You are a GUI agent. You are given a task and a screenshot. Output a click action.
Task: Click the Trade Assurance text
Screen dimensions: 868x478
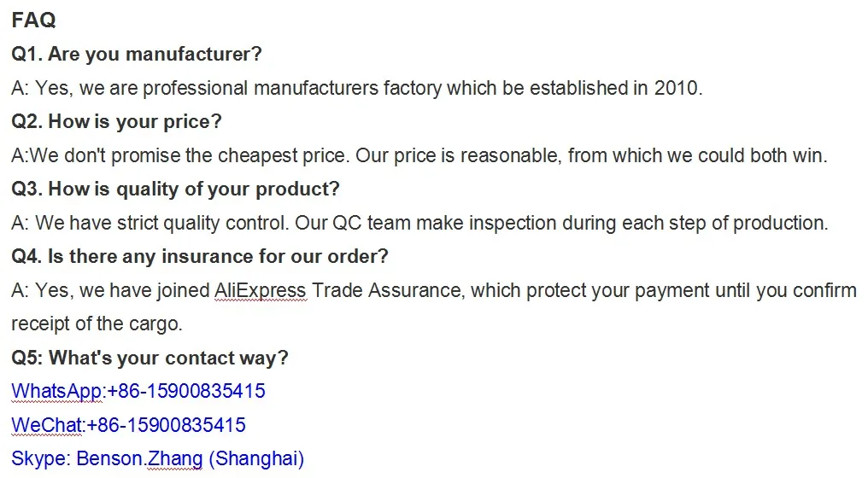386,290
